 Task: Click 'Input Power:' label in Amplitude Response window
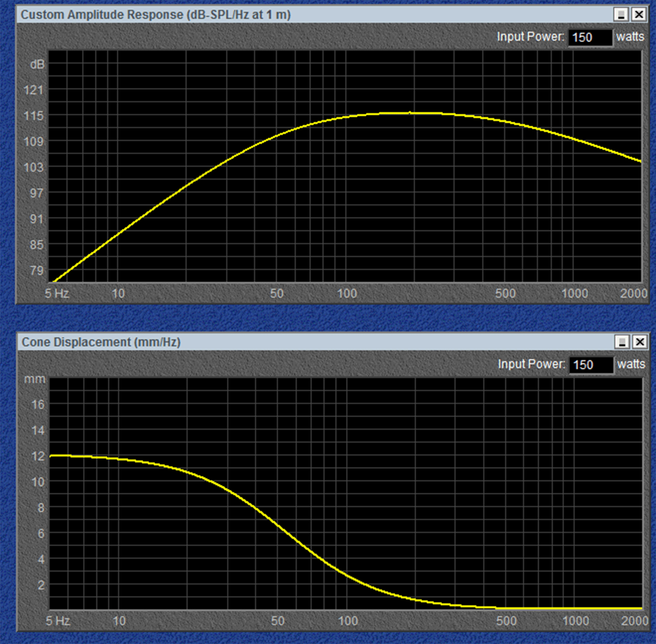[530, 37]
